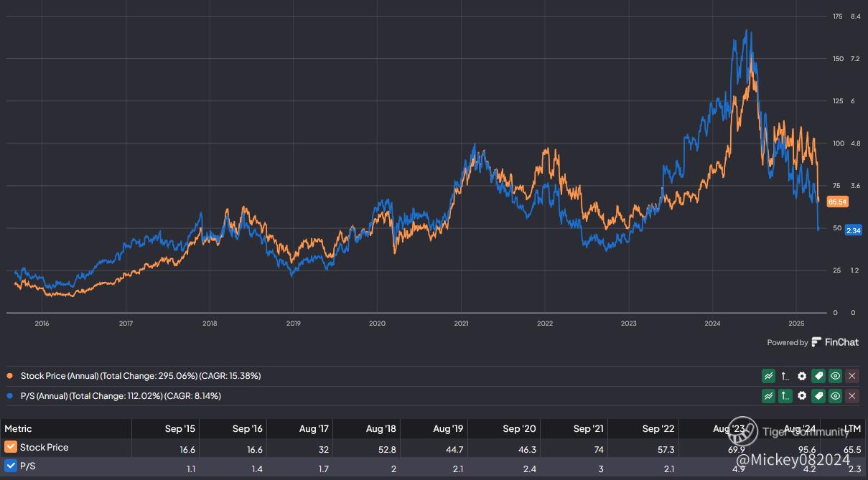Click the blue 2.34 P/S value marker
The height and width of the screenshot is (480, 868).
pos(833,230)
